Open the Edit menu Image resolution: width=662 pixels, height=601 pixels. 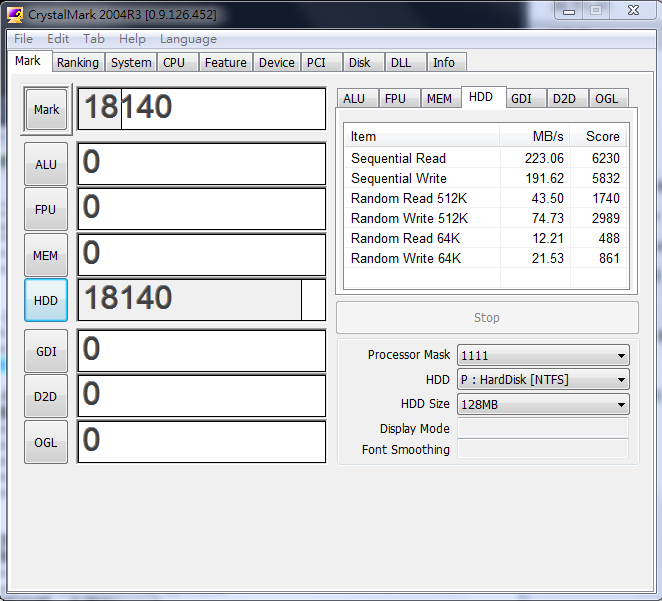pyautogui.click(x=58, y=39)
